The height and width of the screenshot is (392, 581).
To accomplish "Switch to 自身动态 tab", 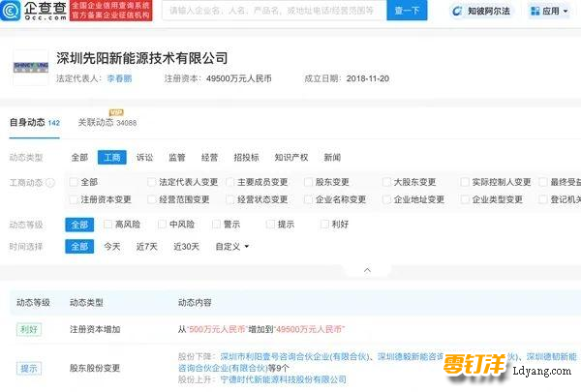I will (35, 123).
